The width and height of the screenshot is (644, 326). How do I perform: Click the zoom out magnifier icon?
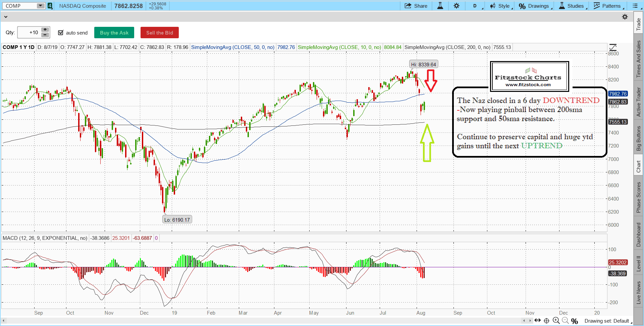[565, 321]
